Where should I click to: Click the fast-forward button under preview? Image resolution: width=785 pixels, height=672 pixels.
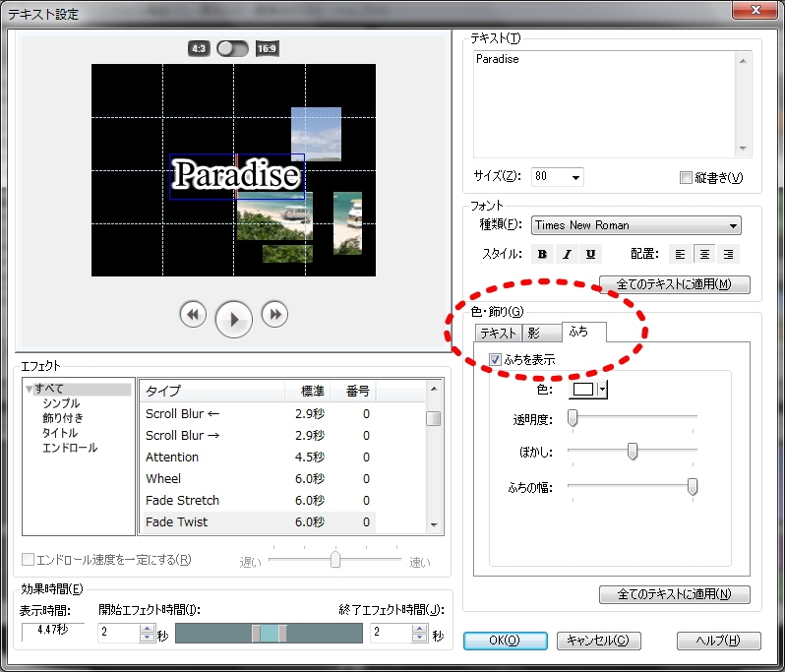275,314
